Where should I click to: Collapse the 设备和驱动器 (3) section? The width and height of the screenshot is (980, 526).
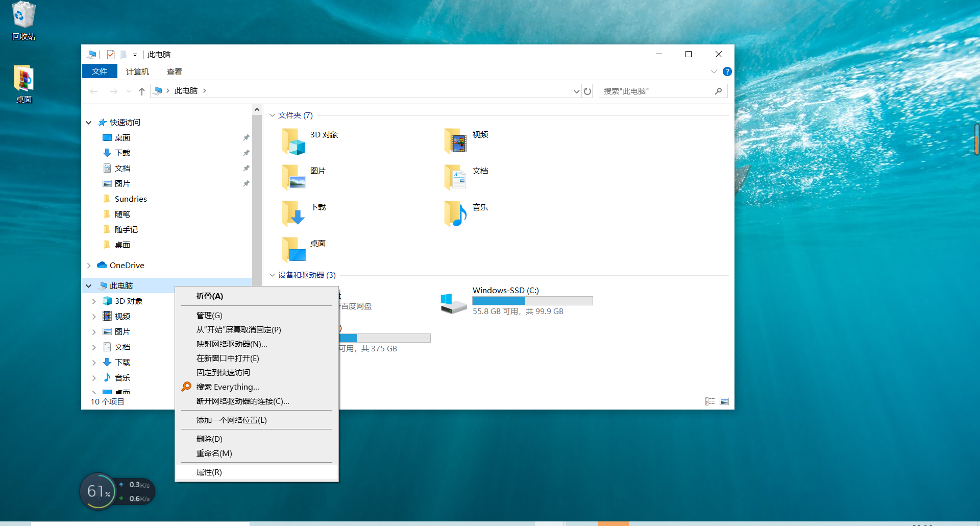coord(272,275)
